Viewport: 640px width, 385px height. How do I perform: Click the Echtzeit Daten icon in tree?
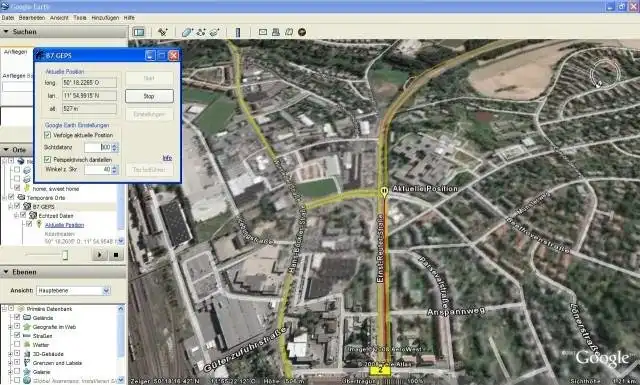(x=33, y=216)
